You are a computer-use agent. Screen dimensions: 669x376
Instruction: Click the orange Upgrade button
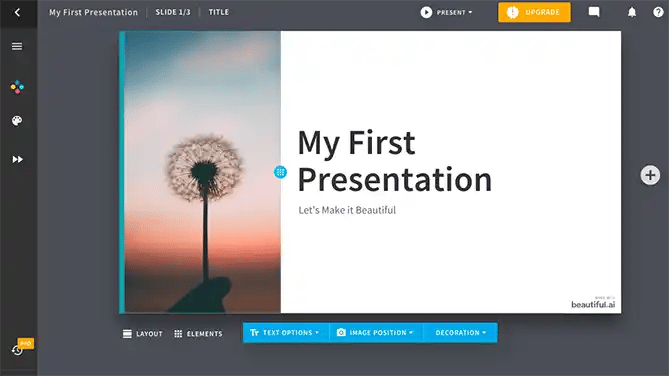tap(534, 12)
